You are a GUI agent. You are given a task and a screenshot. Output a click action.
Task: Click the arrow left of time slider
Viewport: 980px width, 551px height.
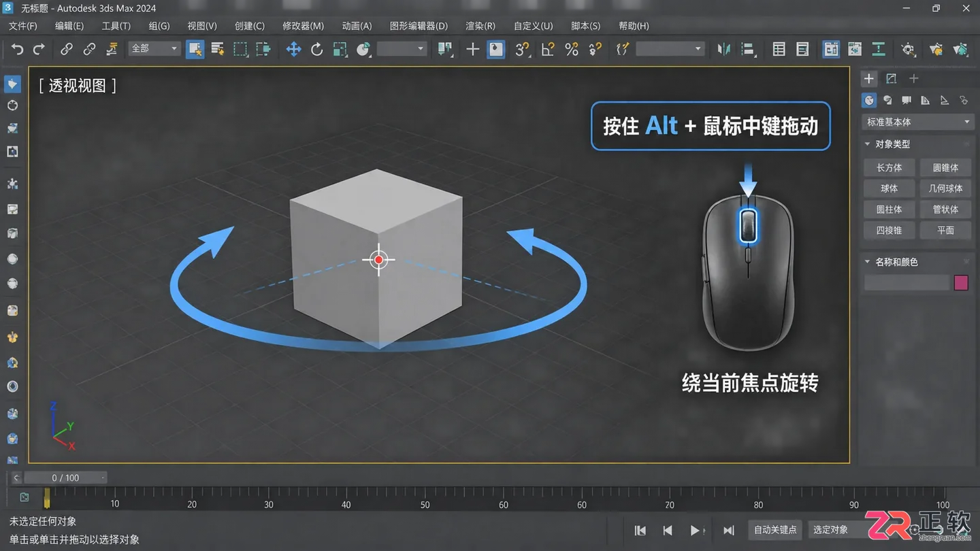pos(16,478)
